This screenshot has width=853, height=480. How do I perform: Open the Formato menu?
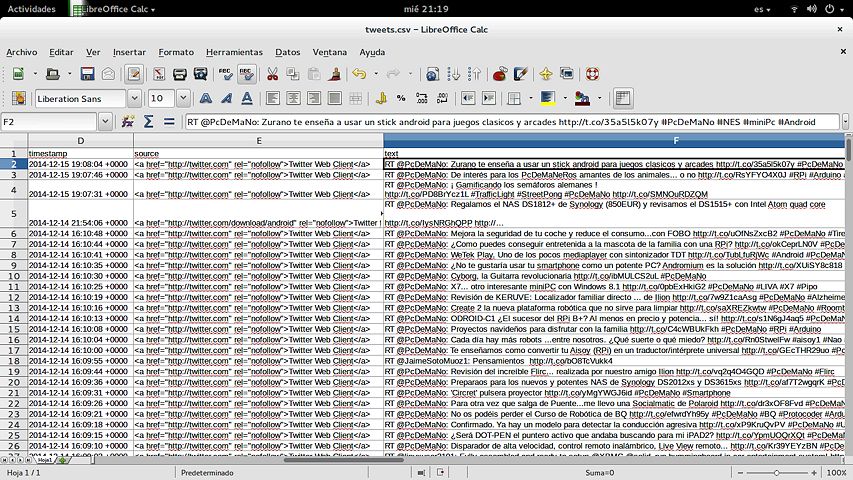click(176, 52)
